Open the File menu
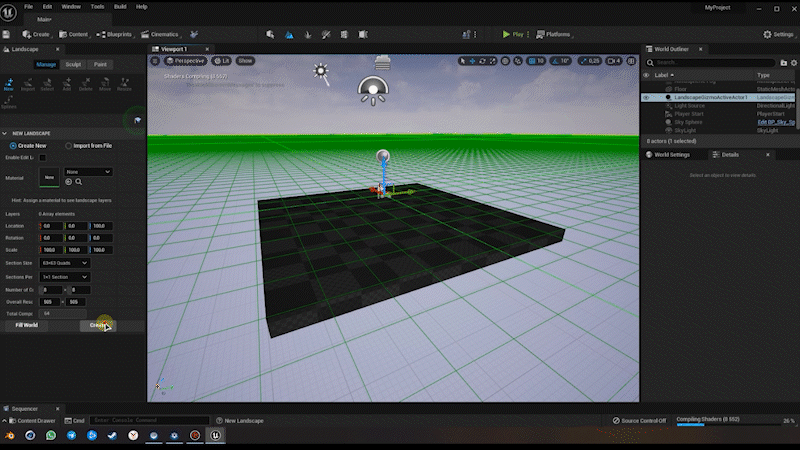The width and height of the screenshot is (800, 450). (29, 7)
